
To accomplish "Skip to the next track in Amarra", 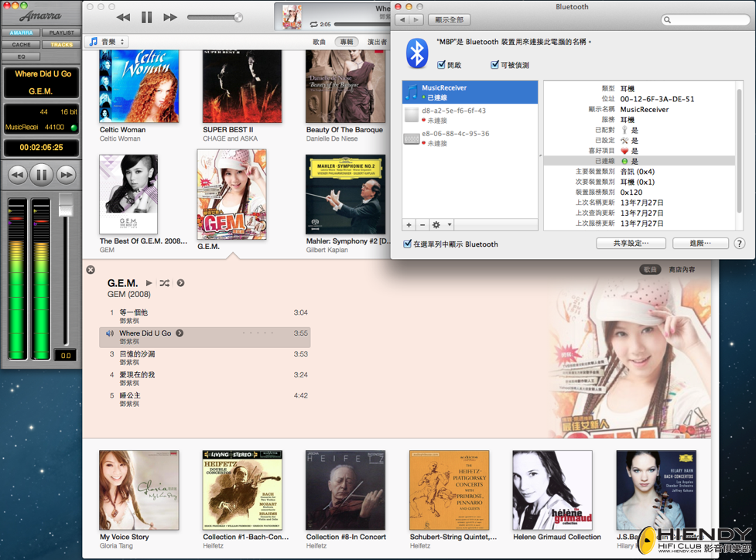I will [x=67, y=175].
